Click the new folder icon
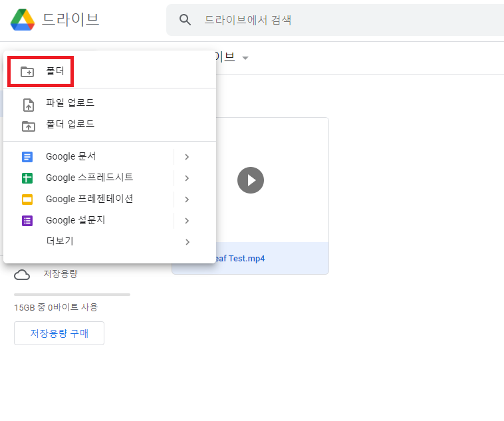Screen dimensions: 504x421 (27, 71)
